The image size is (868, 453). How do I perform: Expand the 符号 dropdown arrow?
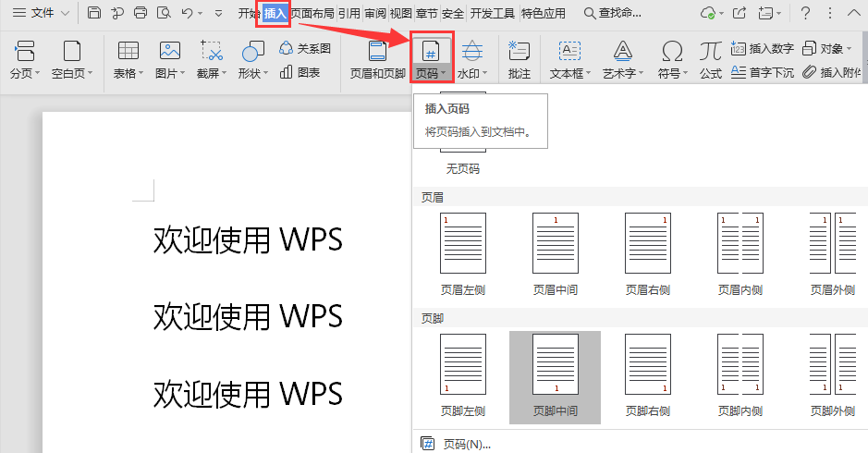pyautogui.click(x=685, y=73)
